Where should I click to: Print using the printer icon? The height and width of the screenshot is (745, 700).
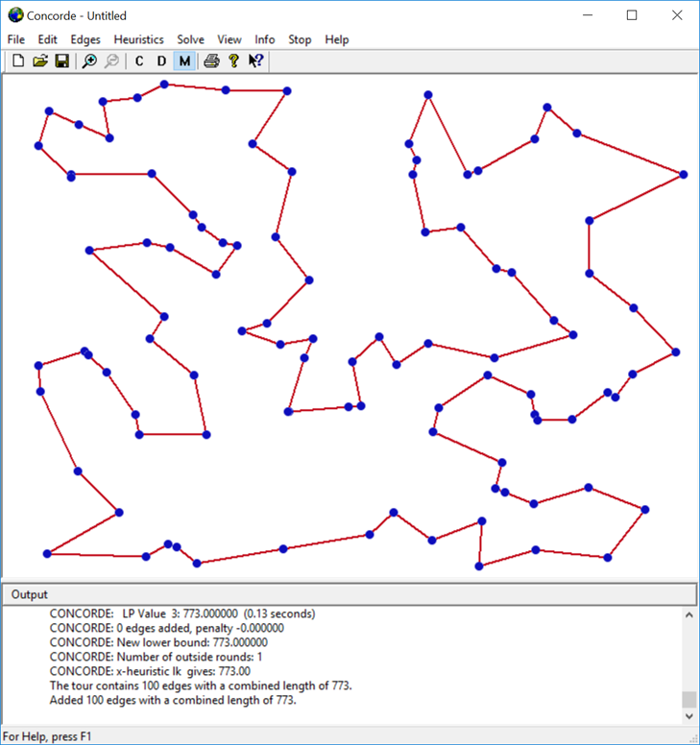(x=211, y=60)
